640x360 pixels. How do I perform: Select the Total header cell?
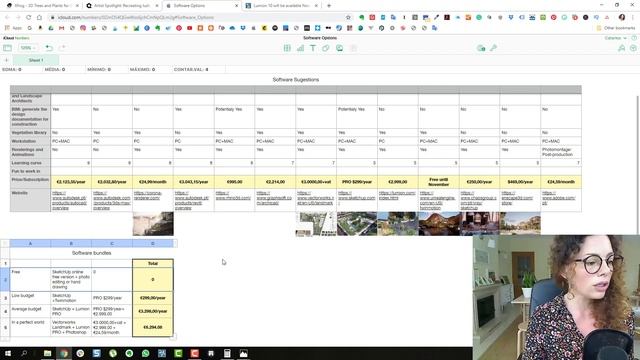point(153,263)
